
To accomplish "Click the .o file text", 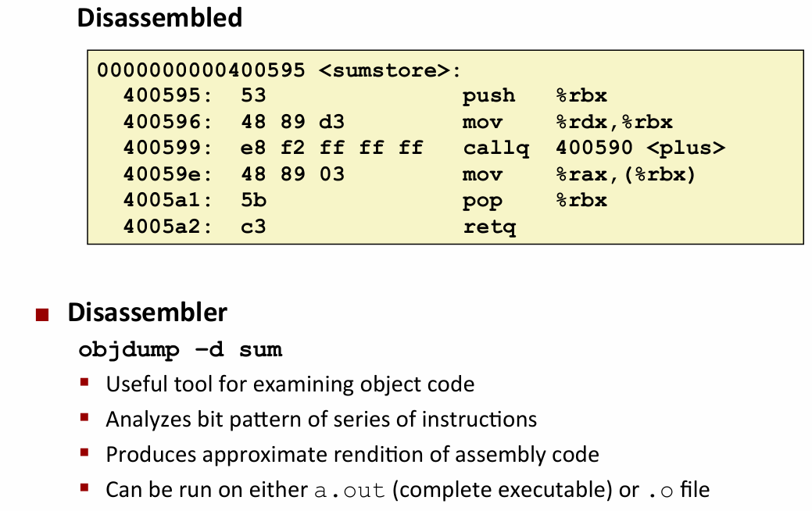I will click(x=678, y=491).
